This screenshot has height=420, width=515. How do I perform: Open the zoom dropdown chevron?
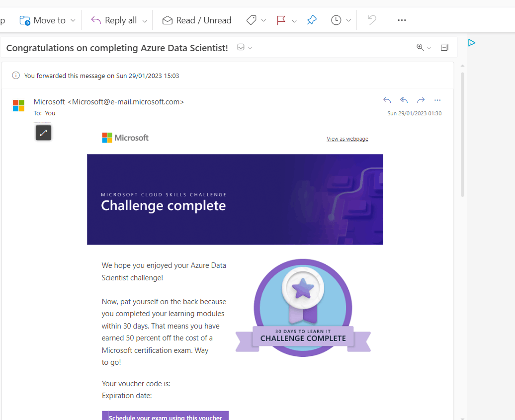point(429,48)
